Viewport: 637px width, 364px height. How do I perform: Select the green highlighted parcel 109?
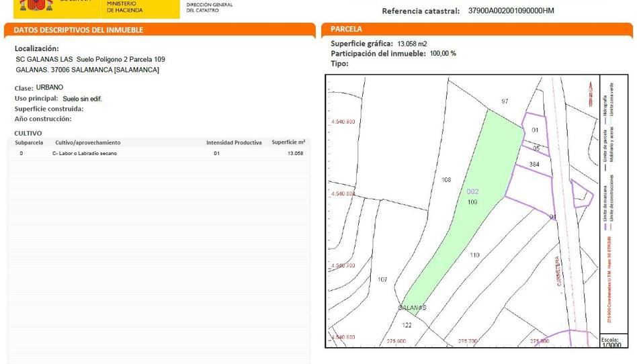[x=472, y=201]
